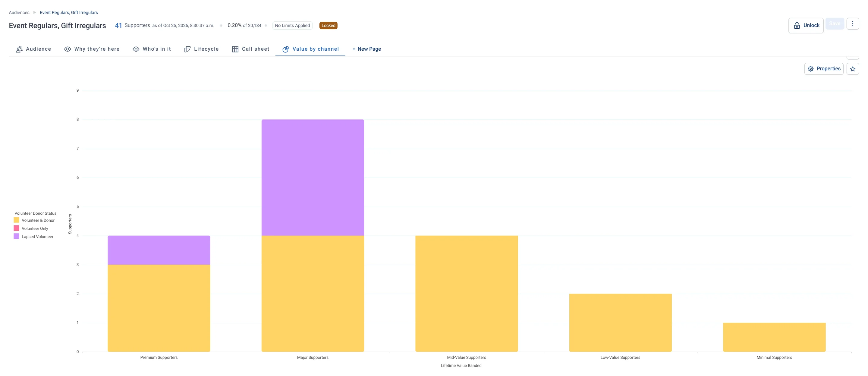Toggle Volunteer & Donor legend label
Screen dimensions: 868x376
pos(38,220)
